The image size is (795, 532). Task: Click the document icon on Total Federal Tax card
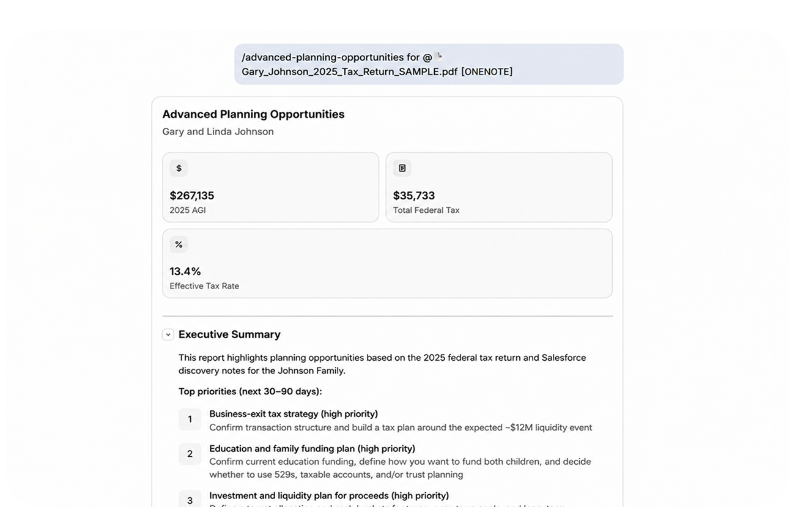tap(402, 168)
